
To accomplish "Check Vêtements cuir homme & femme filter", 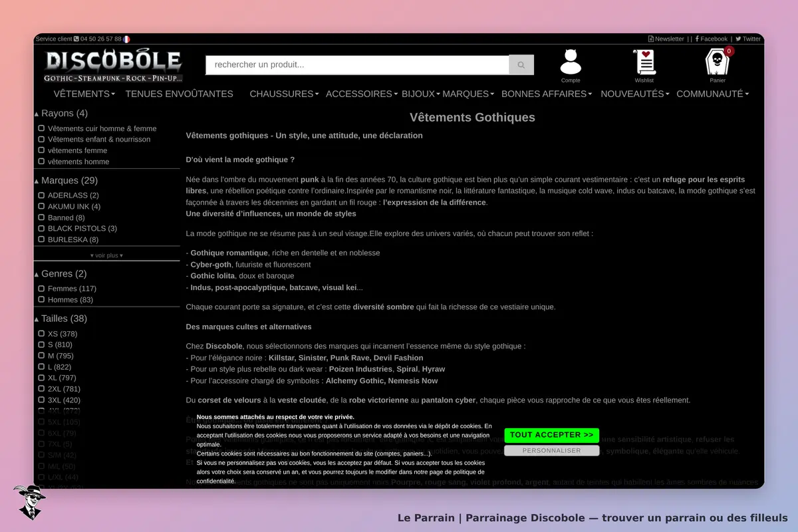I will 41,128.
